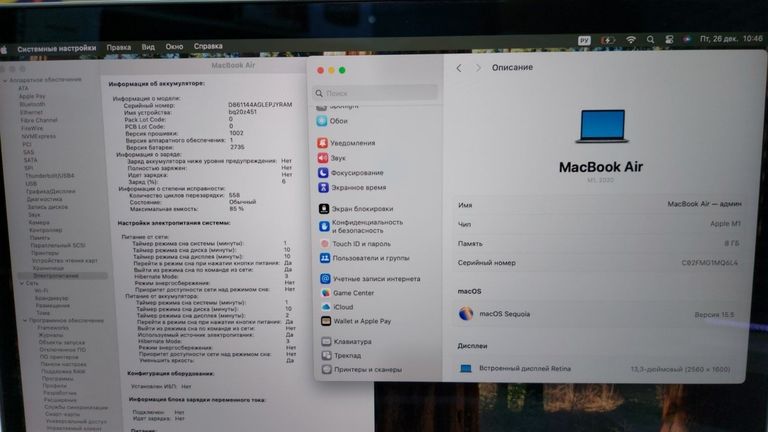The width and height of the screenshot is (768, 432).
Task: Open the Справка menu
Action: coord(208,46)
